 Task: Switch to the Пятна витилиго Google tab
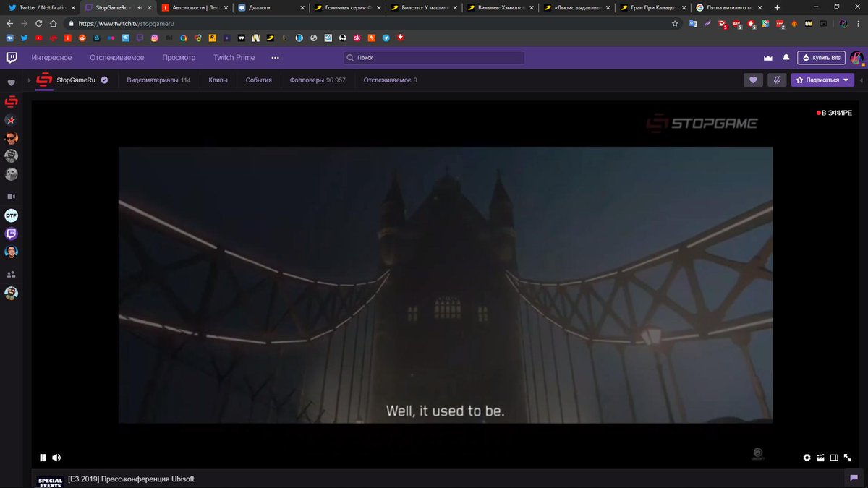(728, 7)
